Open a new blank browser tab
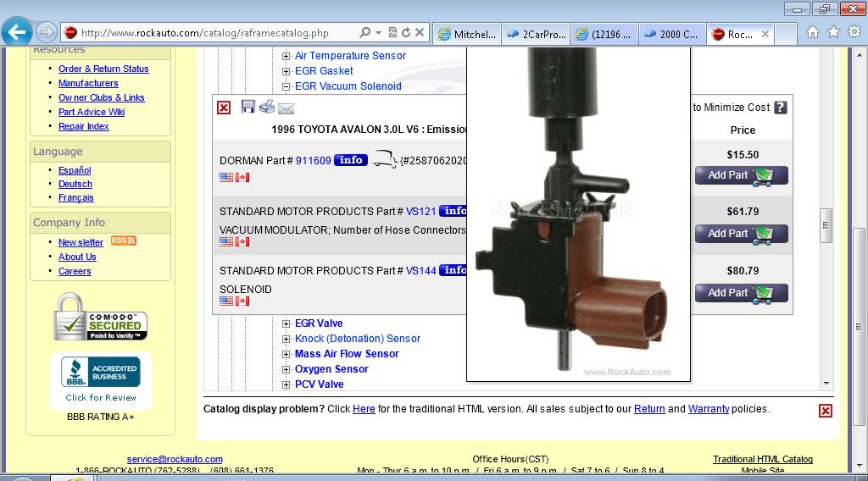Image resolution: width=868 pixels, height=481 pixels. point(786,34)
